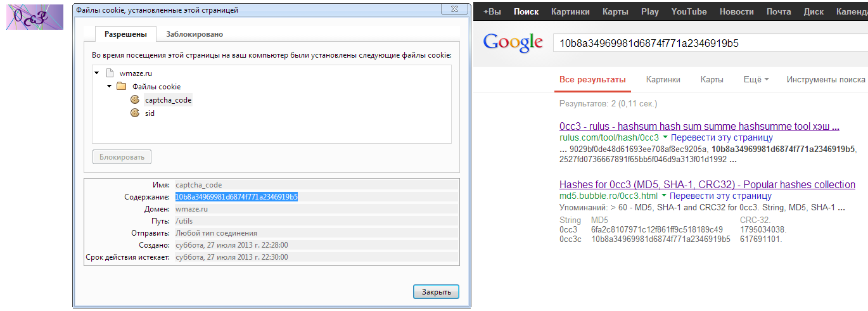Open the Hashes for 0cc3 result link
This screenshot has width=868, height=311.
coord(707,184)
